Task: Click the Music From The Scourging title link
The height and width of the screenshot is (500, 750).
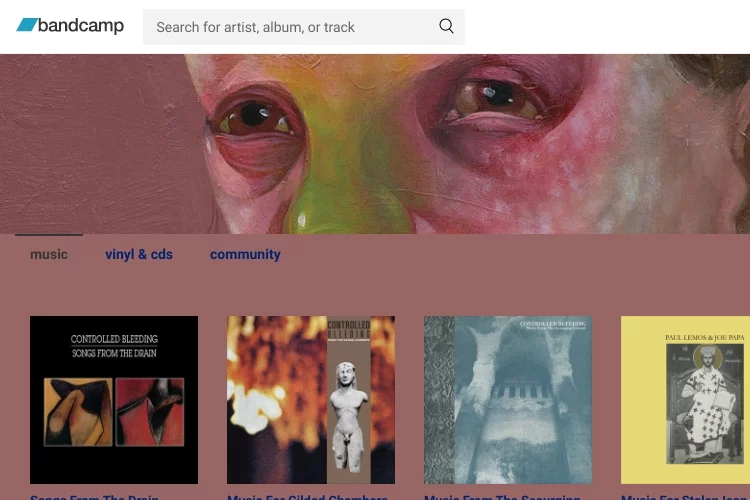Action: point(502,497)
